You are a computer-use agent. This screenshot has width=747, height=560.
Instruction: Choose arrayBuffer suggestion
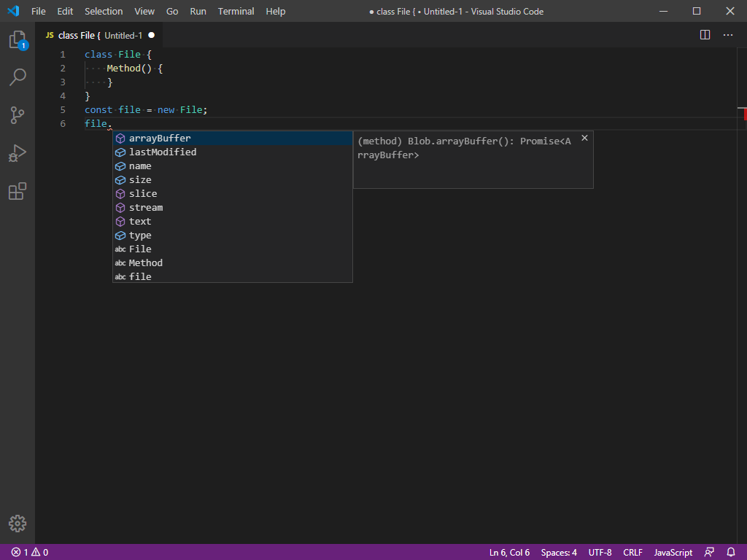click(233, 139)
